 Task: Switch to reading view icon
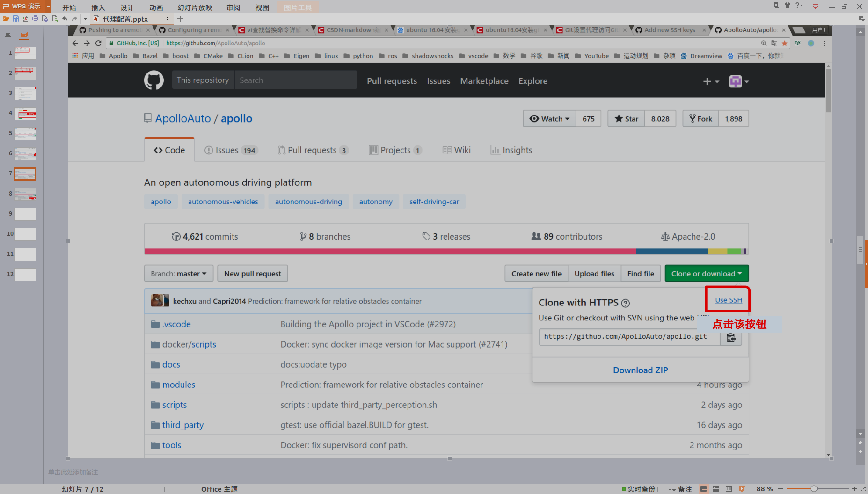coord(729,489)
